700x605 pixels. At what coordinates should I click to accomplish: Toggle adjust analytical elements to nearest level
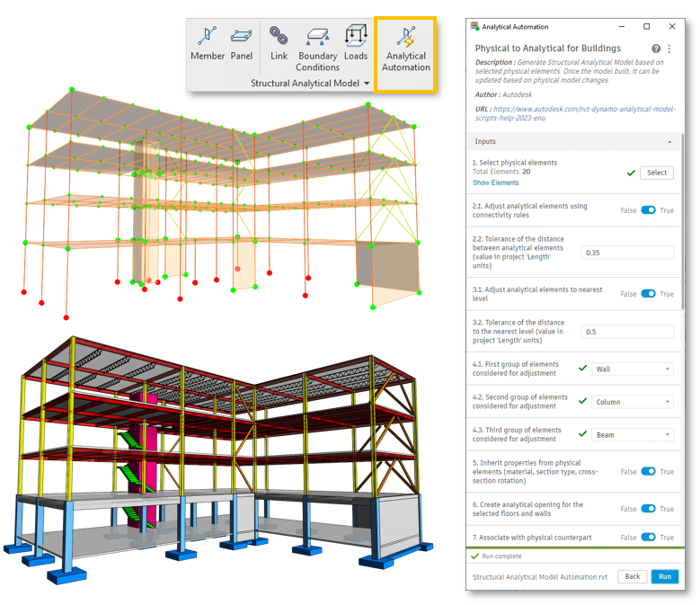coord(648,294)
